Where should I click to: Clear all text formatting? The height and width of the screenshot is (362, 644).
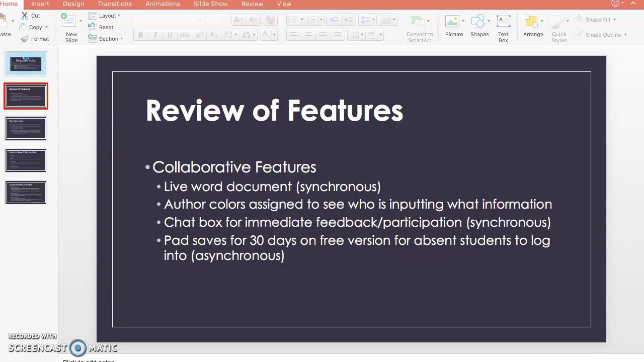(x=270, y=20)
